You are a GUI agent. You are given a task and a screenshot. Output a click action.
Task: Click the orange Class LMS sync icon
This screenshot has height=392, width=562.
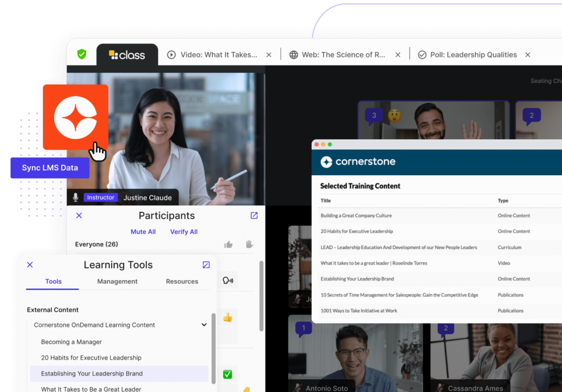click(x=75, y=117)
